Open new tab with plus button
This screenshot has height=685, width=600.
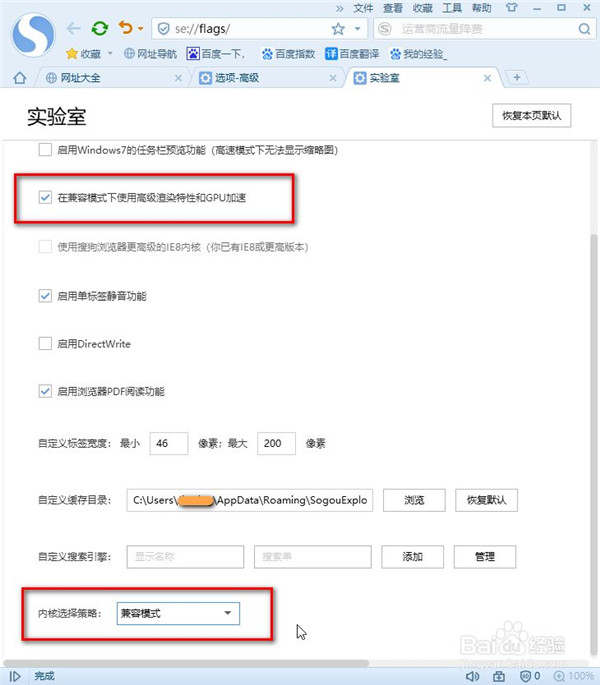click(x=517, y=77)
